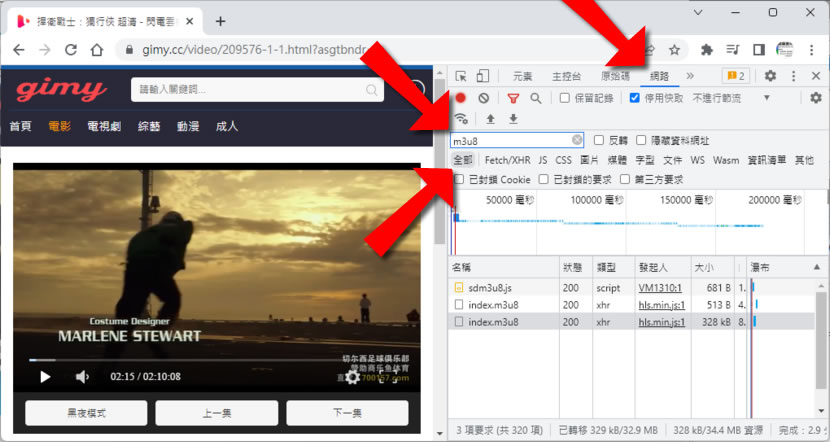Image resolution: width=830 pixels, height=442 pixels.
Task: Filter by 媒體 media type
Action: (617, 160)
